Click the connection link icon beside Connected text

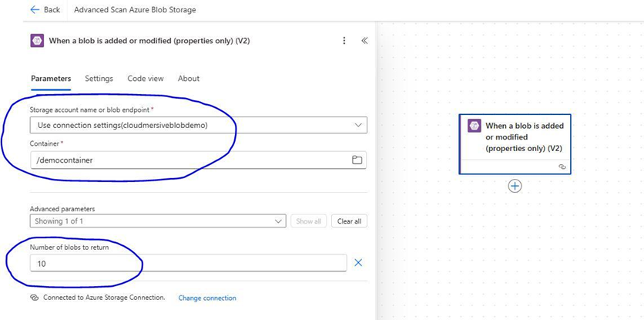[x=35, y=298]
